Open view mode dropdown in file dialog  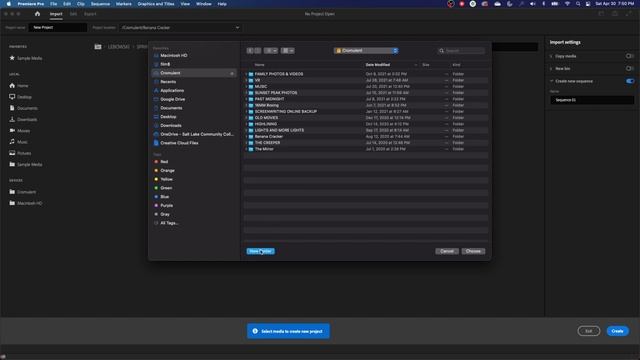[271, 51]
